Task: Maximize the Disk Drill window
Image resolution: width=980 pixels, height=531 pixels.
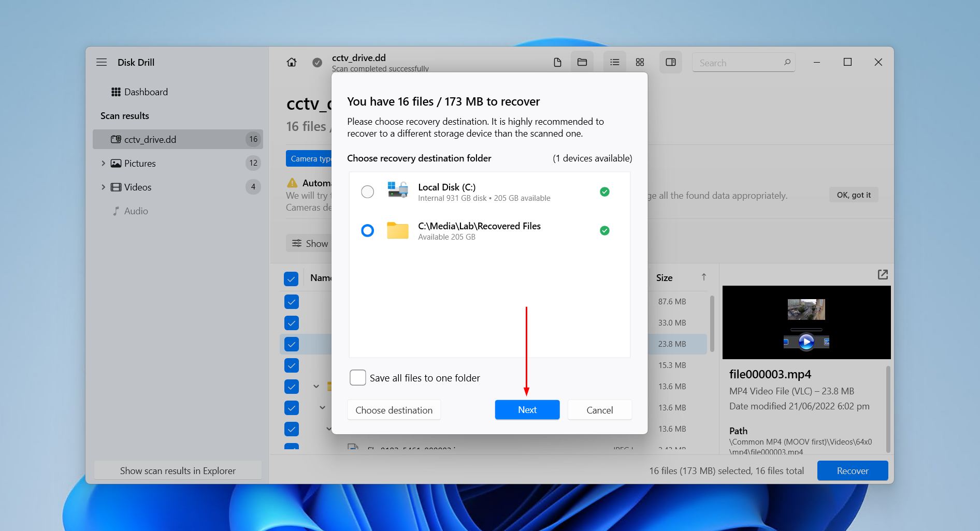Action: (847, 62)
